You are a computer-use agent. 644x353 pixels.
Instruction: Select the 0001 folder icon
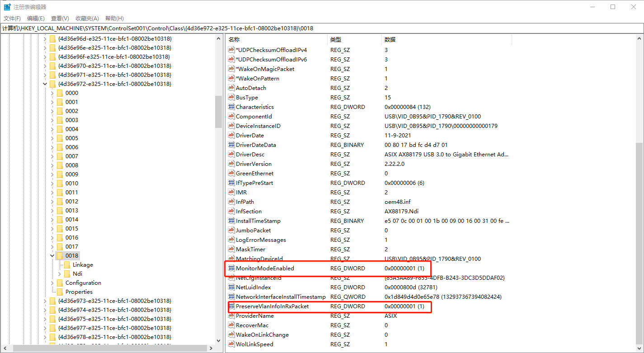click(60, 102)
